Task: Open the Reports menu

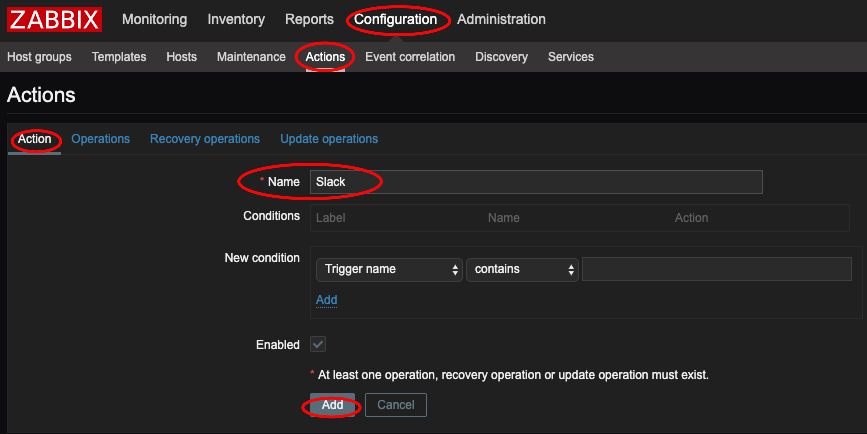Action: 309,19
